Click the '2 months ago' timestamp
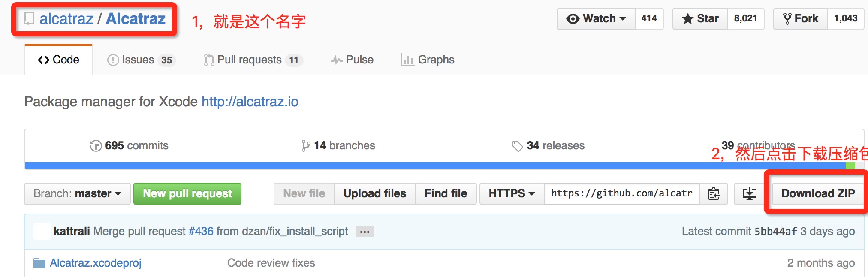Screen dimensions: 868x277 pyautogui.click(x=821, y=263)
